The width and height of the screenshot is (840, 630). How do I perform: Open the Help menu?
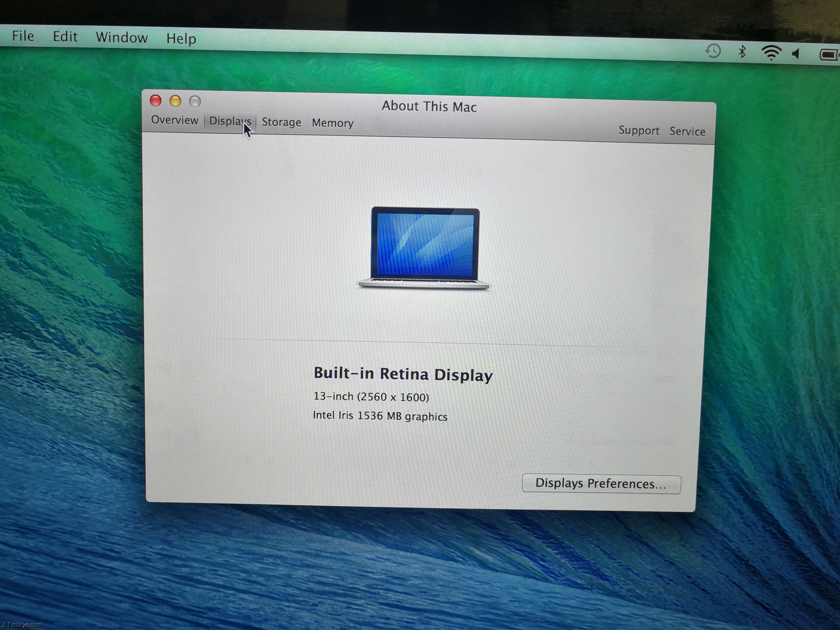tap(181, 39)
